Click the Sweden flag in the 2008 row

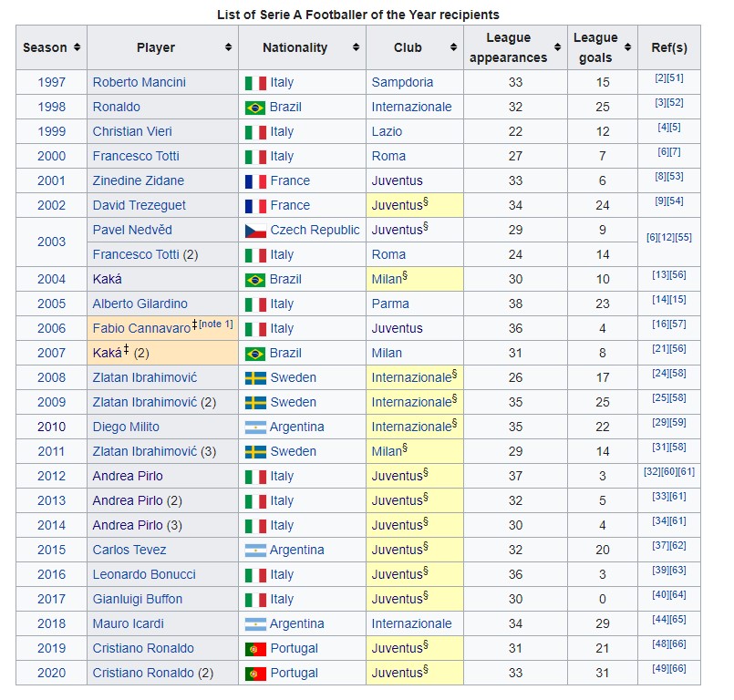[258, 377]
